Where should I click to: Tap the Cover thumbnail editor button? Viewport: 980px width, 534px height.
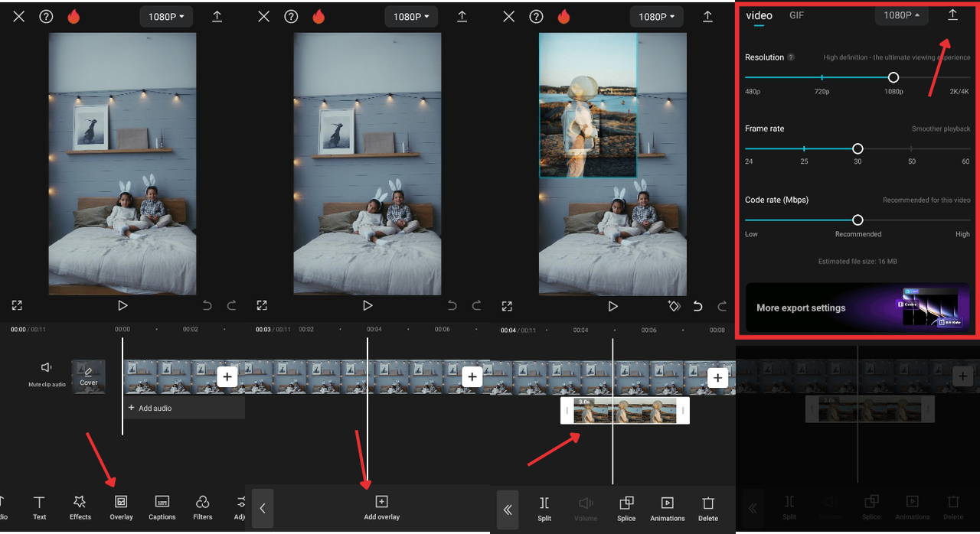pyautogui.click(x=88, y=376)
